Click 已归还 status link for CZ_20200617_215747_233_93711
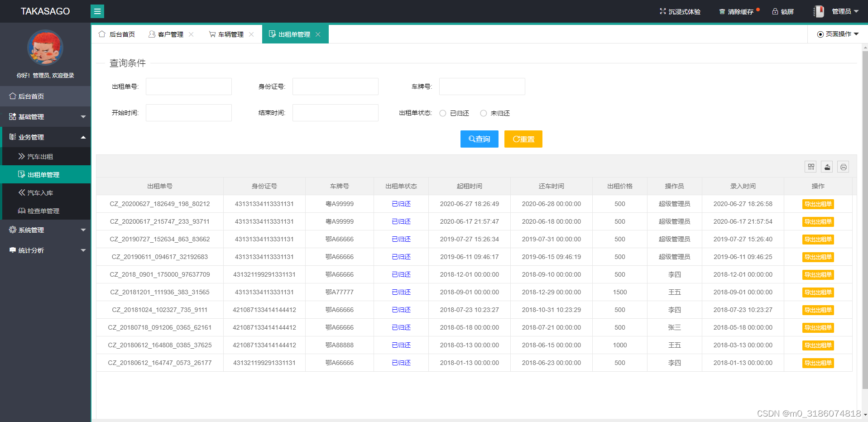The image size is (868, 422). click(x=401, y=221)
